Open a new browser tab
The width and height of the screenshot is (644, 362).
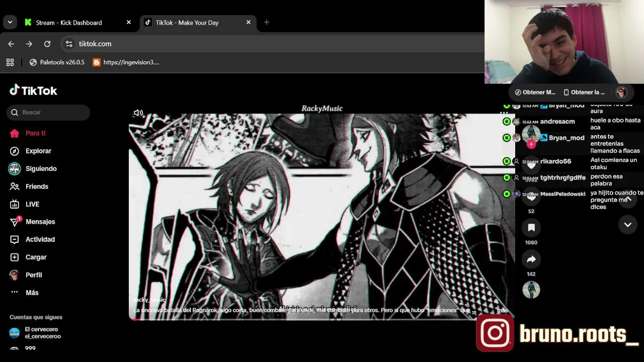[267, 22]
